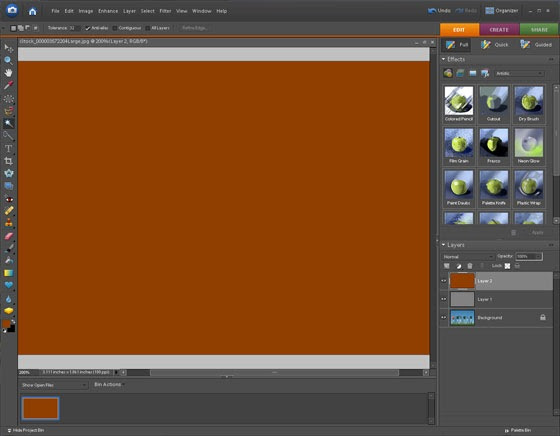560x436 pixels.
Task: Open the Organizer
Action: coord(502,11)
